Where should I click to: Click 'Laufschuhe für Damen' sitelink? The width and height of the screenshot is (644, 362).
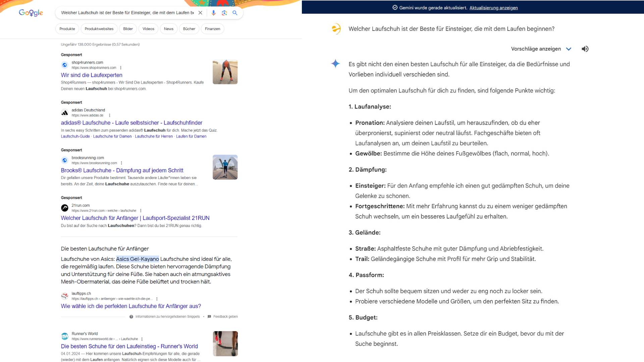[112, 136]
